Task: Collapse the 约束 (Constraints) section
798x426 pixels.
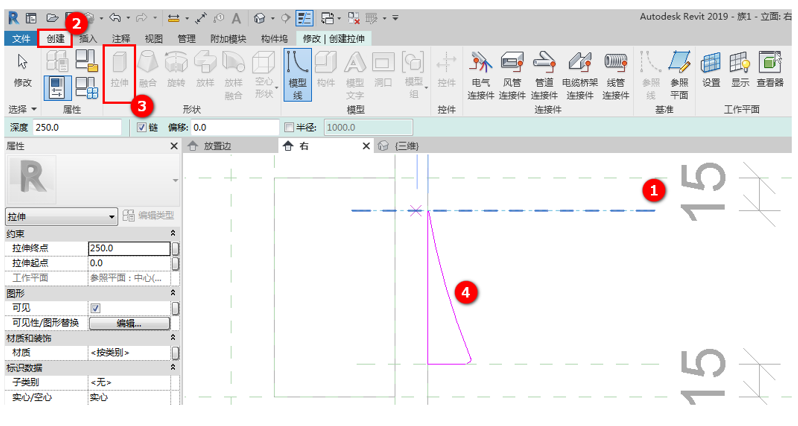Action: click(173, 233)
